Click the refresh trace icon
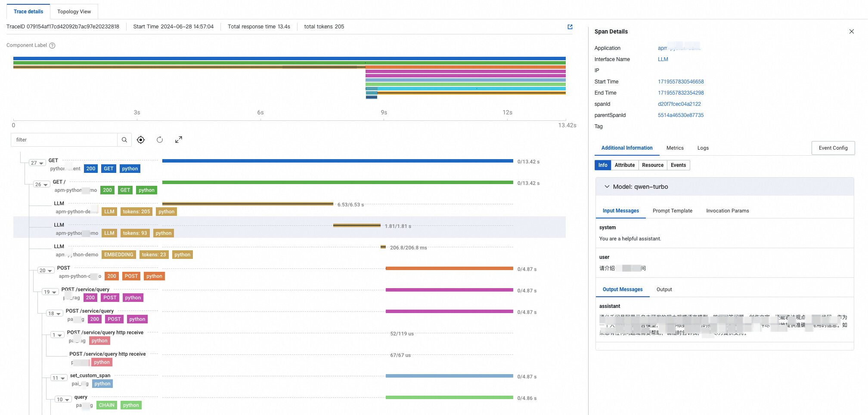 pyautogui.click(x=160, y=140)
